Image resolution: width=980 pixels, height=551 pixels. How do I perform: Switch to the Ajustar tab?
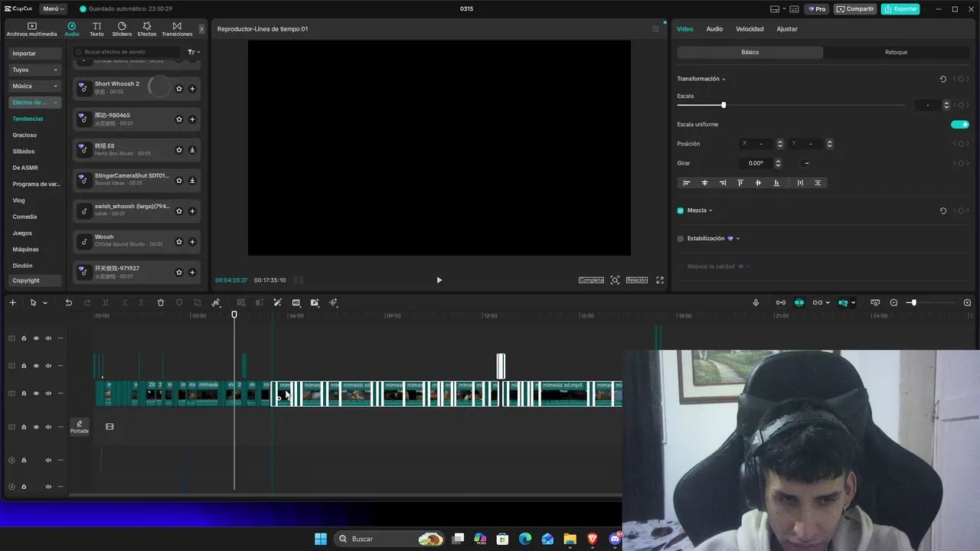tap(787, 29)
